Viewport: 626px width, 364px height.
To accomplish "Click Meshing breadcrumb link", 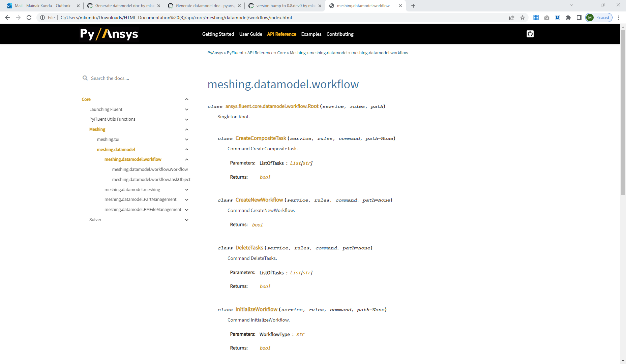I will click(x=298, y=53).
